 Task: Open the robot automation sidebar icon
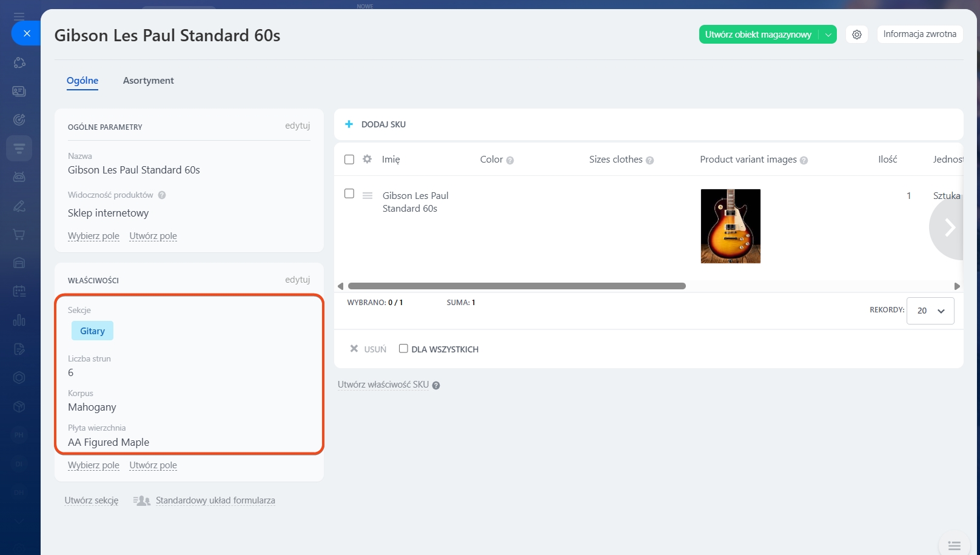(x=19, y=177)
